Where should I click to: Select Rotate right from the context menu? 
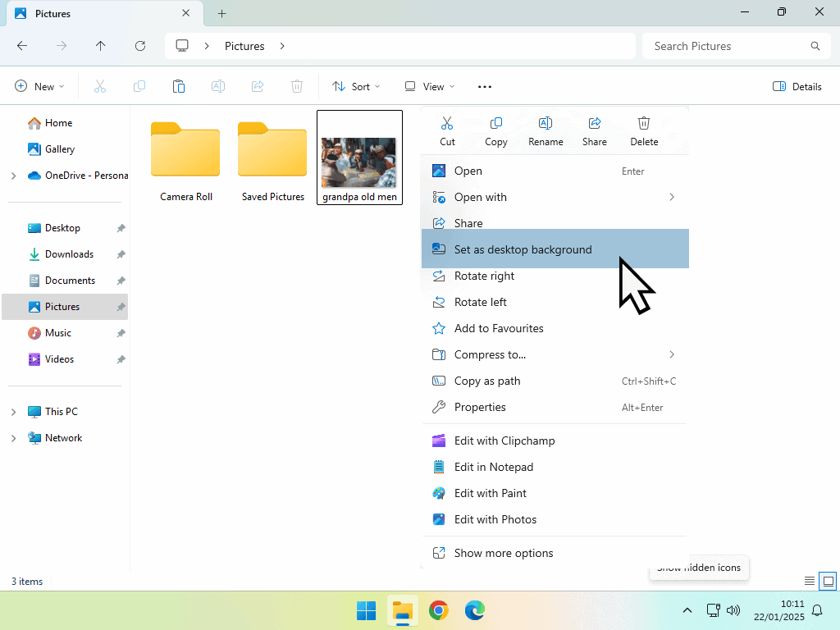point(484,276)
